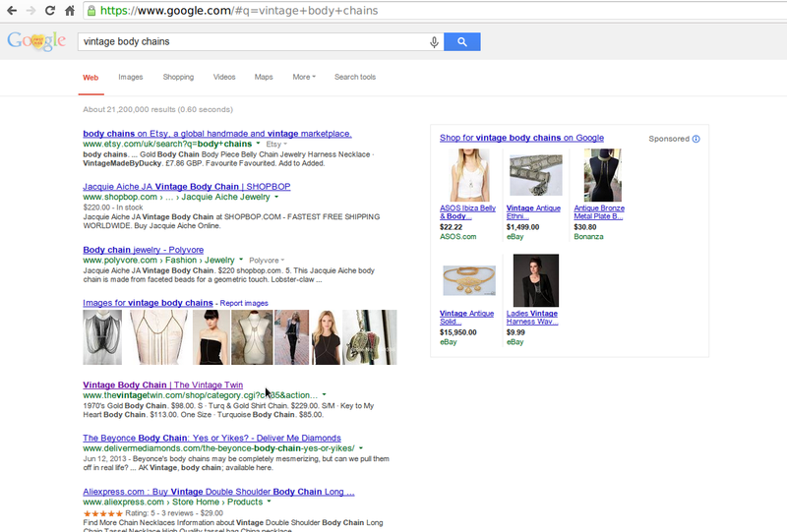
Task: Expand the More dropdown menu
Action: [304, 77]
